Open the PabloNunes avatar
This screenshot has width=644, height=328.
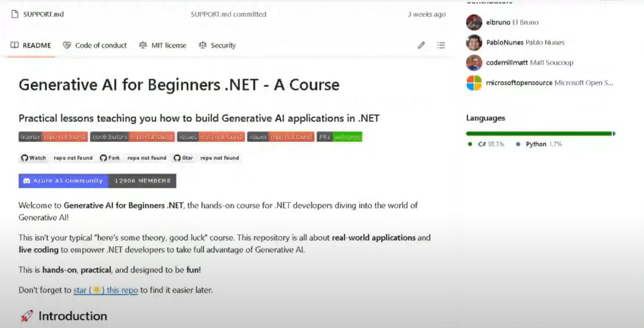(474, 42)
